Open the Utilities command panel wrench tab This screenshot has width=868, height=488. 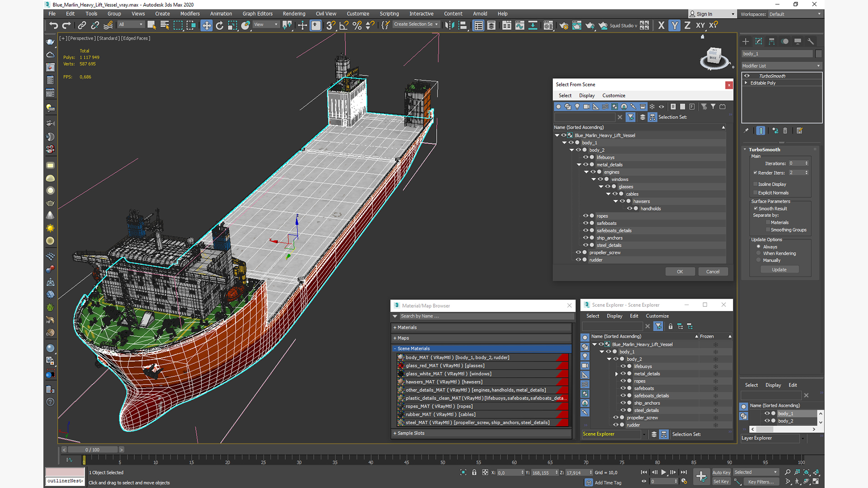(811, 41)
